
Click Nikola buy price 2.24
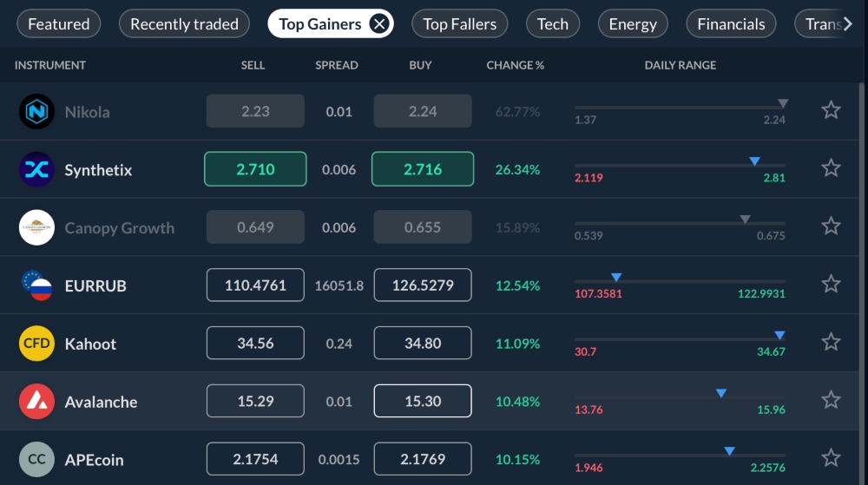(423, 111)
